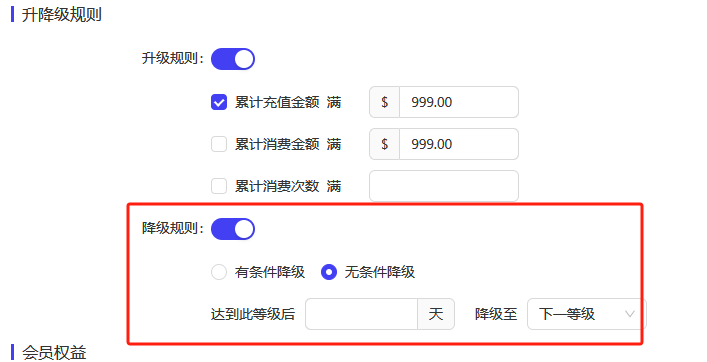
Task: Click the 有条件降级 label text
Action: coord(270,272)
